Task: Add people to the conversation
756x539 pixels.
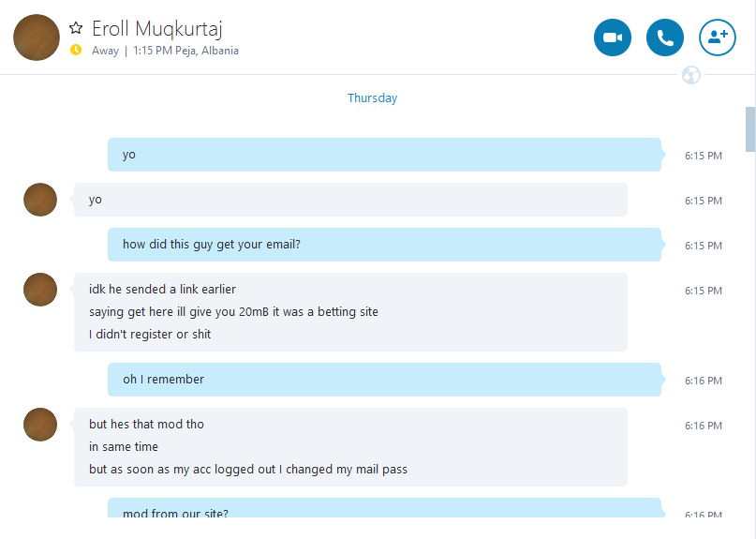Action: pos(718,37)
